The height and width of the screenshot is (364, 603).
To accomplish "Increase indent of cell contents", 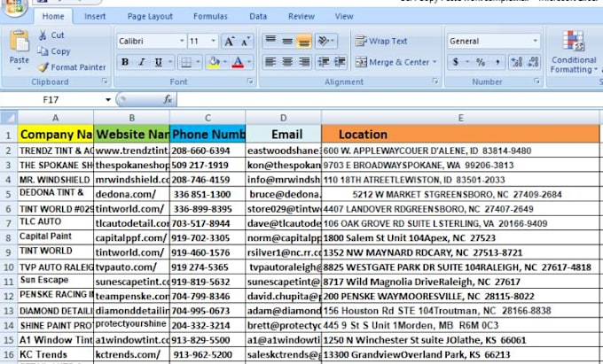I will 340,62.
